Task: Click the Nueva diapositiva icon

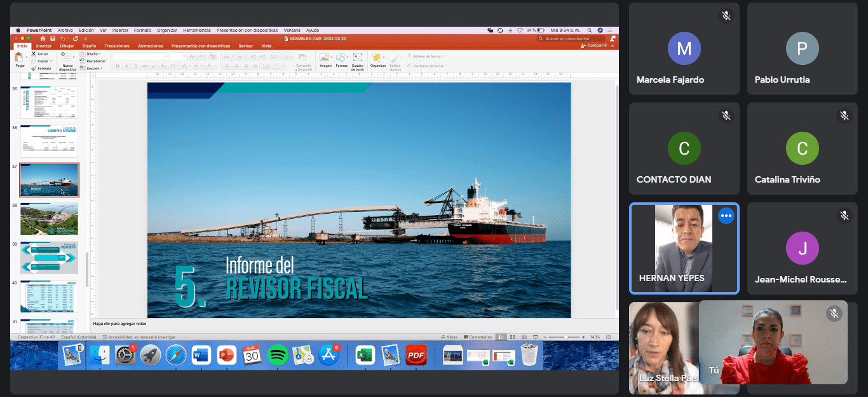Action: 67,59
